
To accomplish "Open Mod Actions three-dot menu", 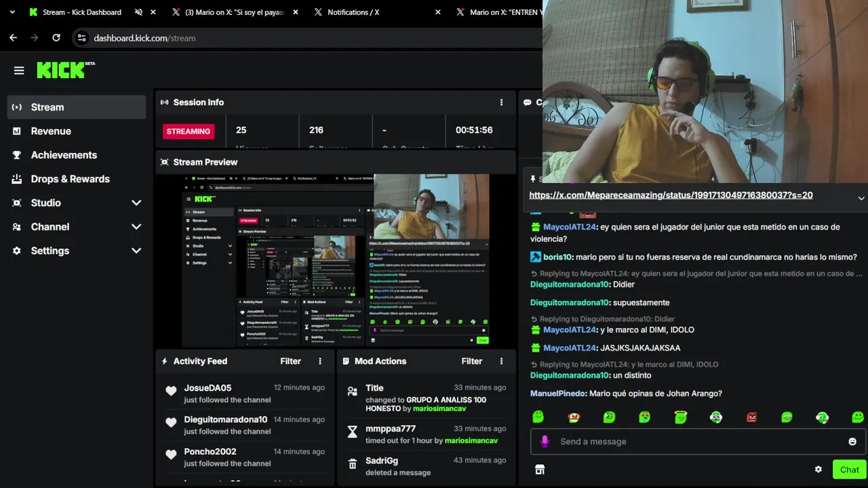I will click(x=501, y=361).
